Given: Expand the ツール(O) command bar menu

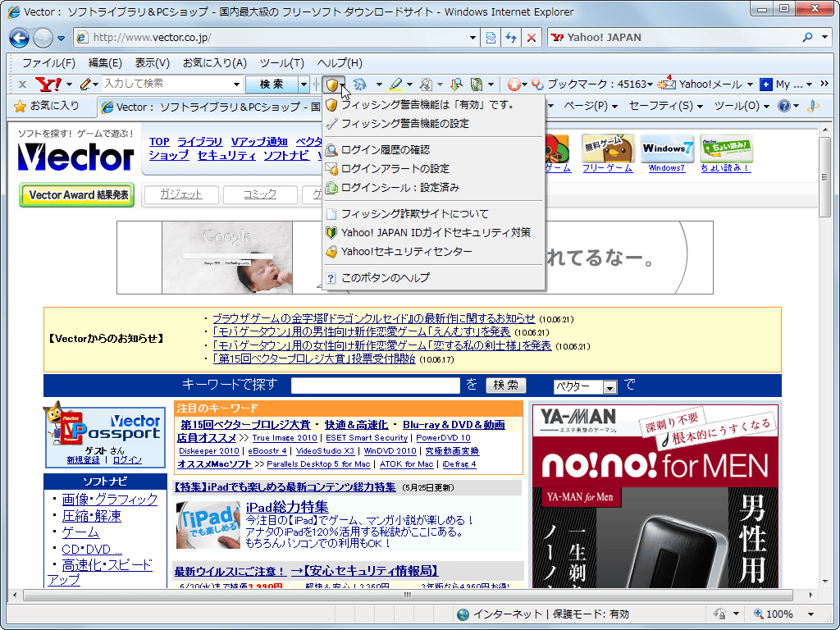Looking at the screenshot, I should click(x=742, y=106).
